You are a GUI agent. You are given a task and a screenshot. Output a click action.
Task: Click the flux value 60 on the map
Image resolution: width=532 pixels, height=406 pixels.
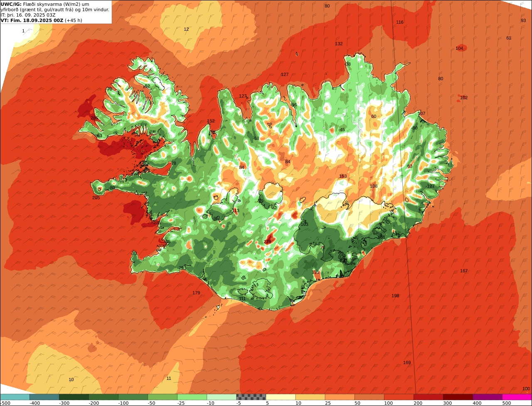374,116
